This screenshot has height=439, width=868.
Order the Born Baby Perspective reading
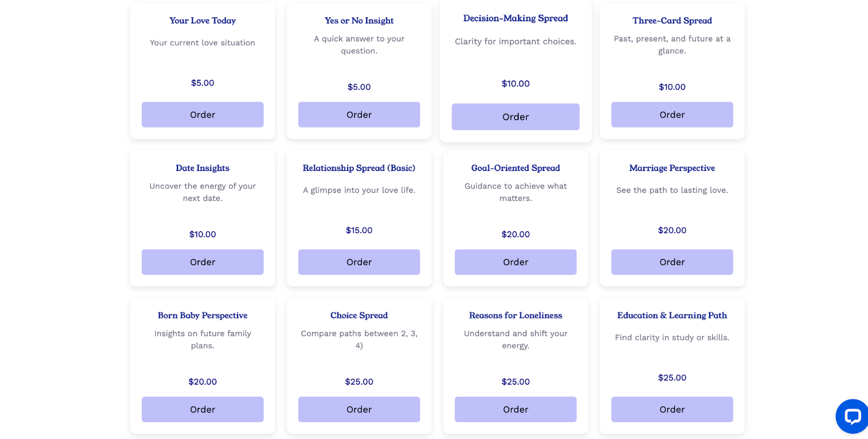pyautogui.click(x=202, y=409)
